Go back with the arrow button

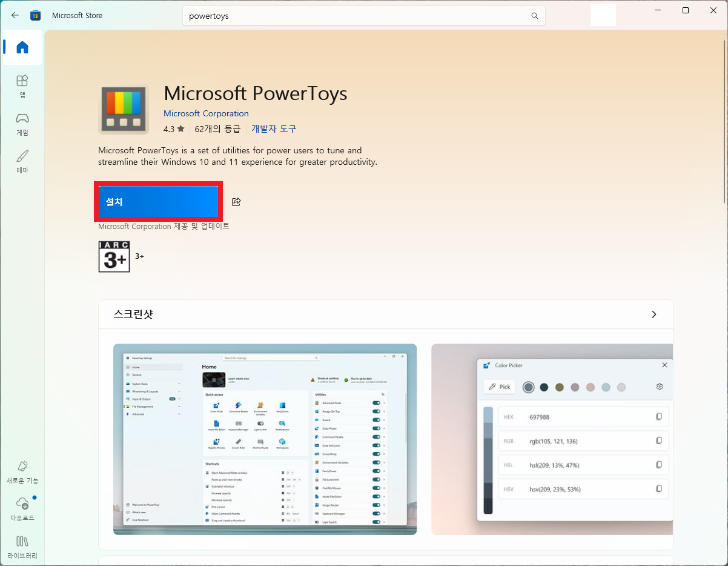15,15
